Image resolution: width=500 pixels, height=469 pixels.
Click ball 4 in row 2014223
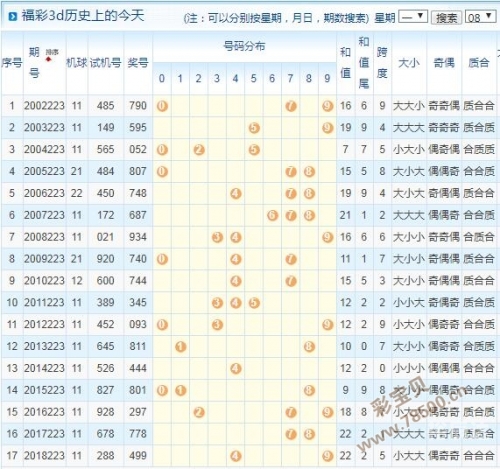(236, 368)
